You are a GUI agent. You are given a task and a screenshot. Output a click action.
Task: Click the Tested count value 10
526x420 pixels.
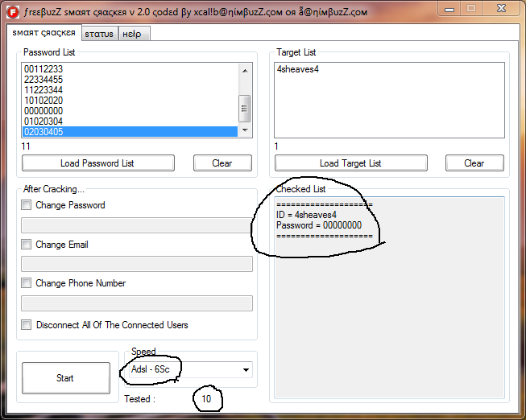pos(206,399)
